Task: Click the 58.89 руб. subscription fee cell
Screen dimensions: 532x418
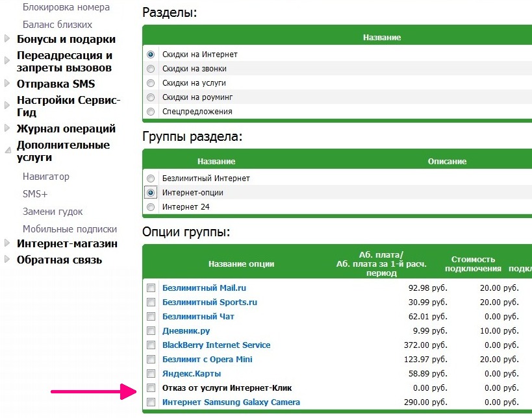Action: pyautogui.click(x=428, y=374)
